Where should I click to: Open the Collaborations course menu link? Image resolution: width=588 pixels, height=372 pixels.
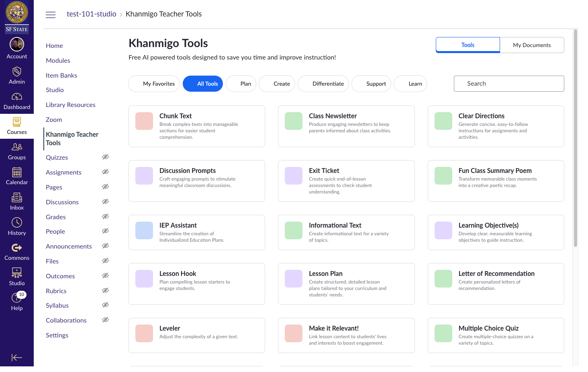pyautogui.click(x=66, y=321)
